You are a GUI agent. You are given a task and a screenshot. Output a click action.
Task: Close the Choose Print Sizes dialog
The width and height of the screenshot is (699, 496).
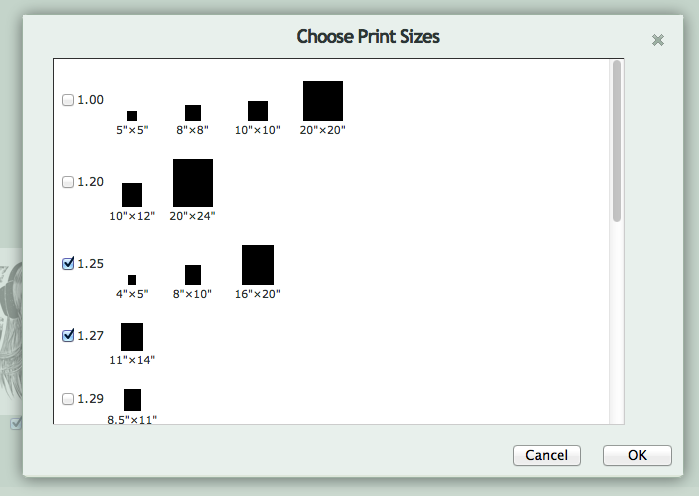pos(658,40)
